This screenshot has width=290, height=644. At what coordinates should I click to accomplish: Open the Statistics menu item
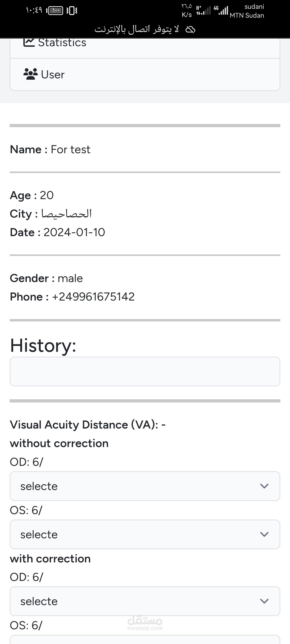(x=62, y=43)
